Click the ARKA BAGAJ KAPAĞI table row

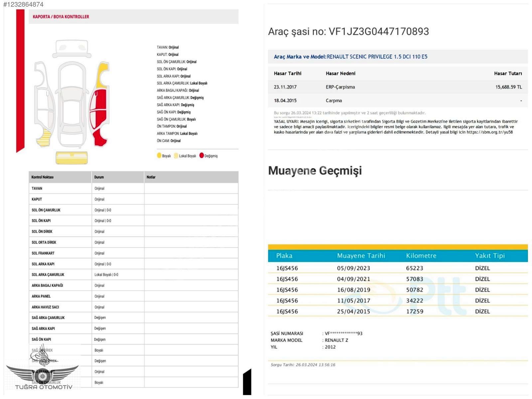pyautogui.click(x=134, y=285)
